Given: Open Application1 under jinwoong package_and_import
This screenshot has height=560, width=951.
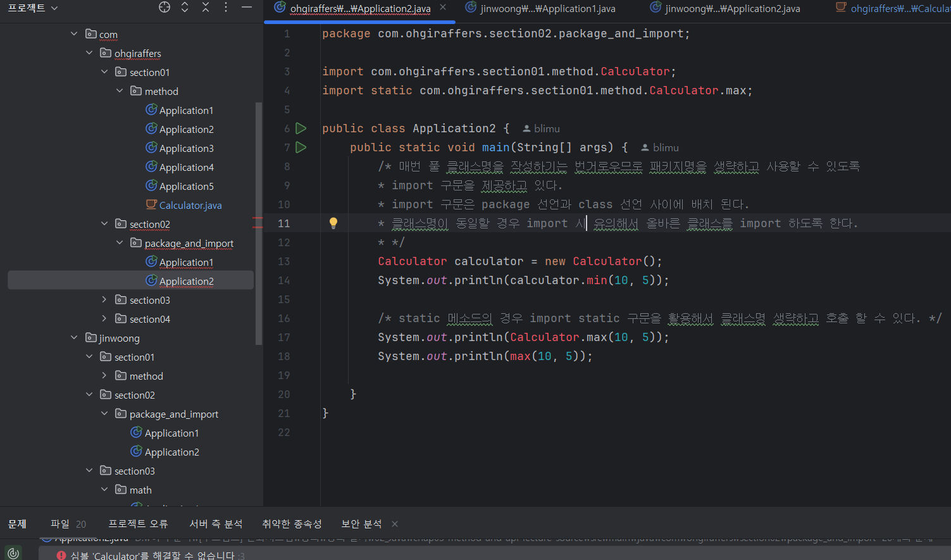Looking at the screenshot, I should pyautogui.click(x=165, y=433).
